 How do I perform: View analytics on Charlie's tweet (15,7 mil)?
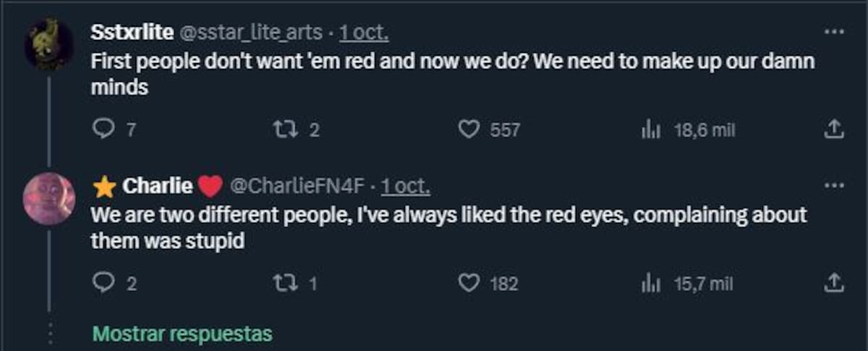[648, 283]
